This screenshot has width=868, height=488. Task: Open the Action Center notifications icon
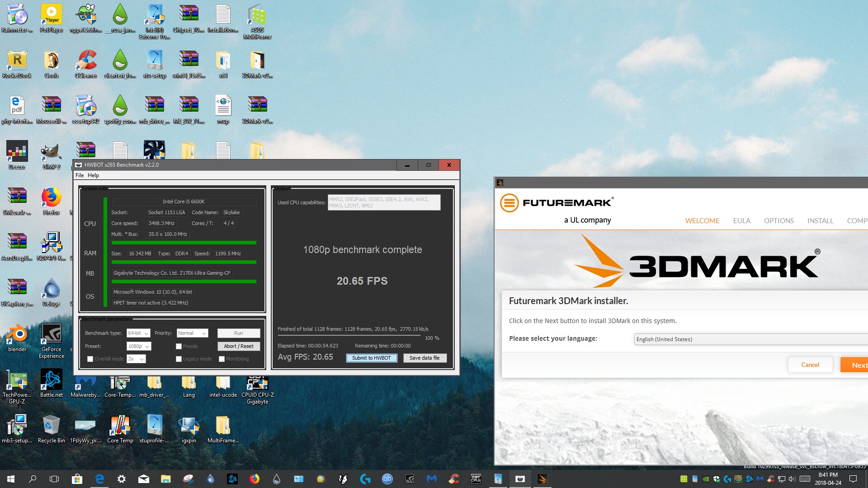(853, 479)
